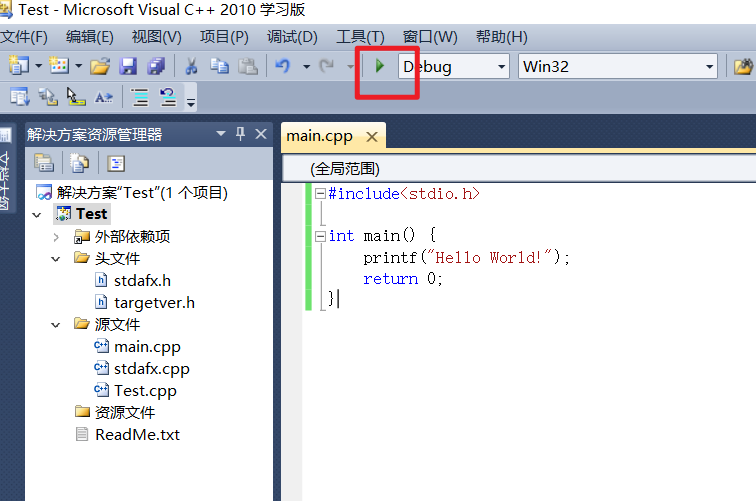This screenshot has height=501, width=756.
Task: Open the Undo history dropdown arrow
Action: 306,67
